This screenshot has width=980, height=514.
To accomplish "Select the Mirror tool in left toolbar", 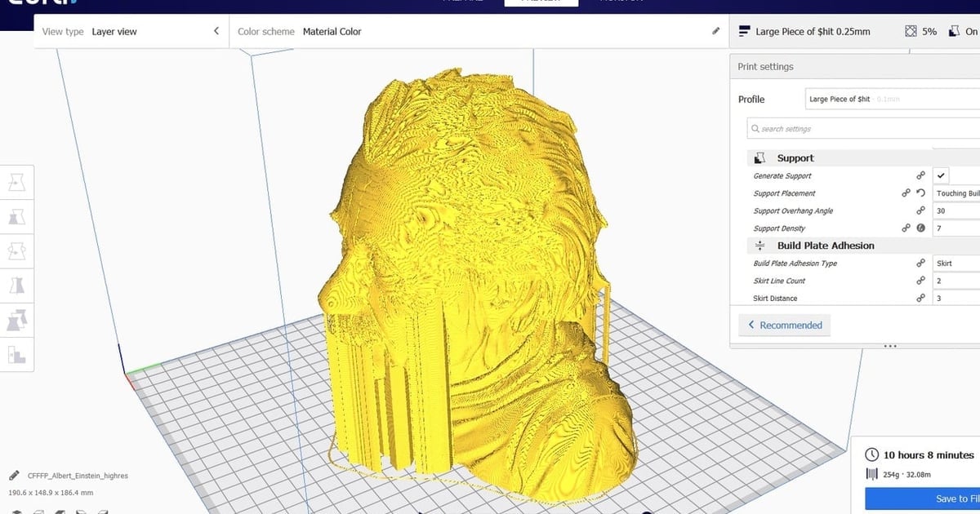I will 17,285.
